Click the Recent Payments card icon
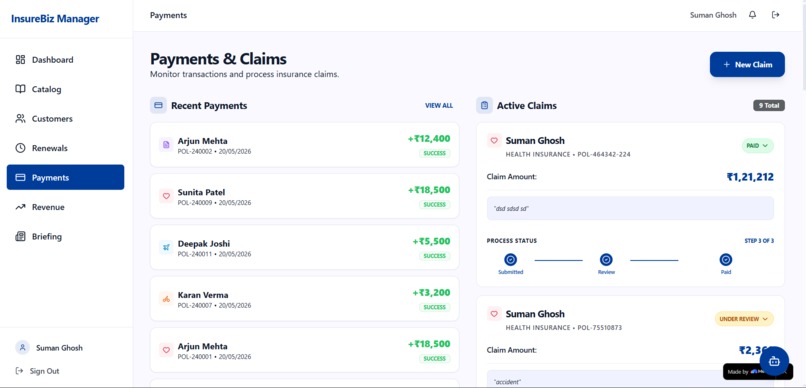The image size is (806, 388). [158, 105]
